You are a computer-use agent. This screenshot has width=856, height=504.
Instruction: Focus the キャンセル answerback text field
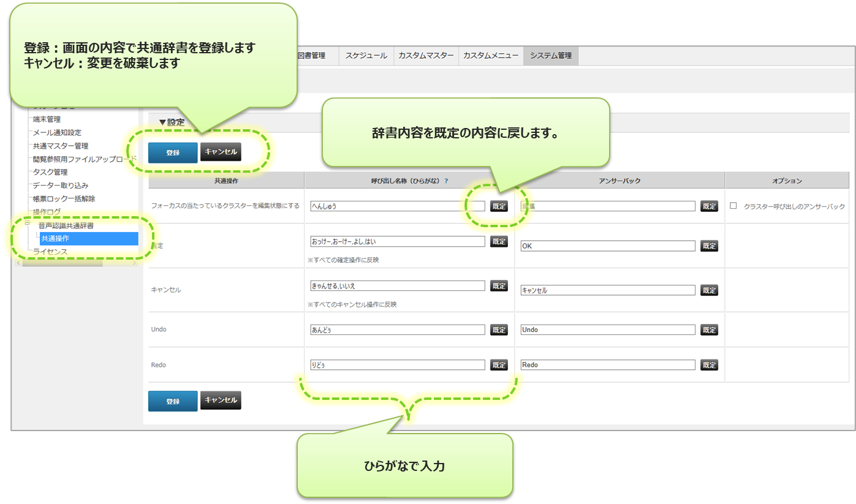coord(607,290)
